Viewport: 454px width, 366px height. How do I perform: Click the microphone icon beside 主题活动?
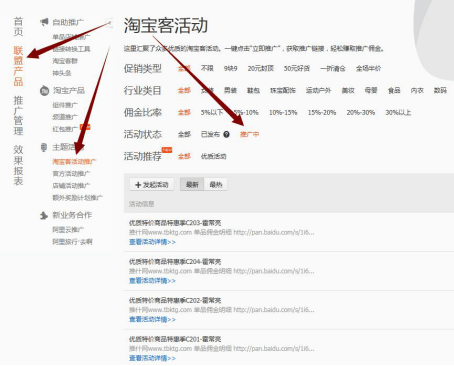pyautogui.click(x=44, y=147)
